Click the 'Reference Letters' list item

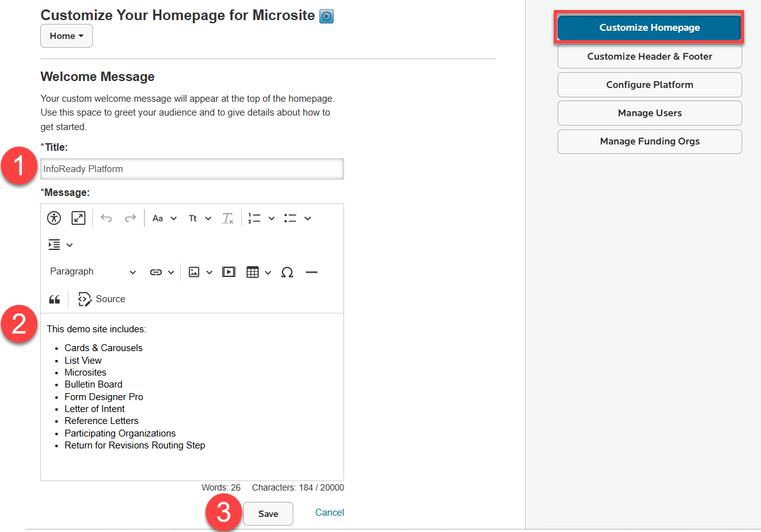[102, 421]
